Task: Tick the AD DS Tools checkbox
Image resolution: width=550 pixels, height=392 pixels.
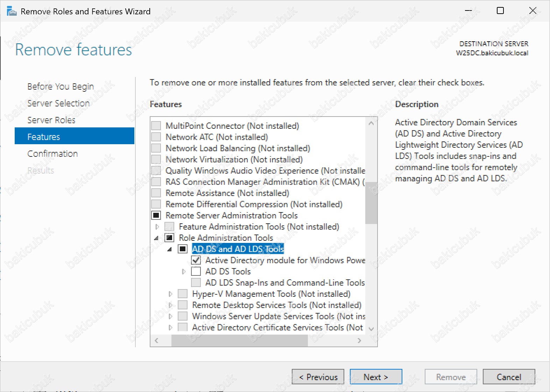Action: 196,271
